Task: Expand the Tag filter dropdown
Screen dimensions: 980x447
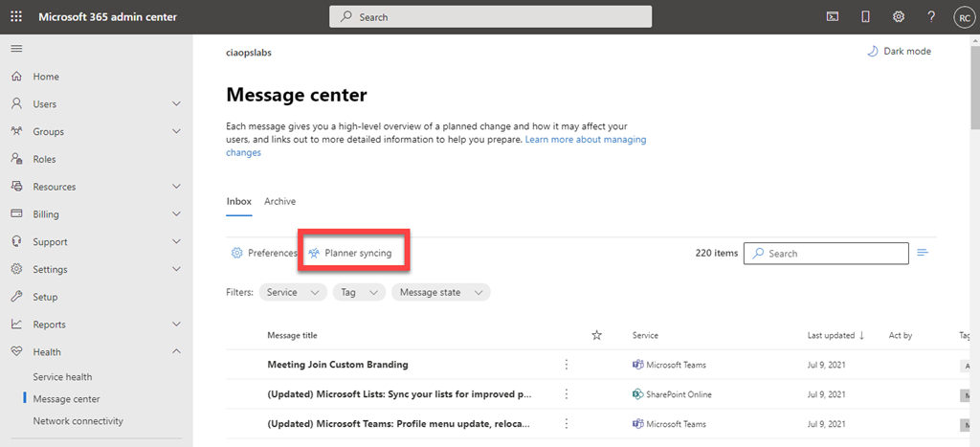Action: [359, 292]
